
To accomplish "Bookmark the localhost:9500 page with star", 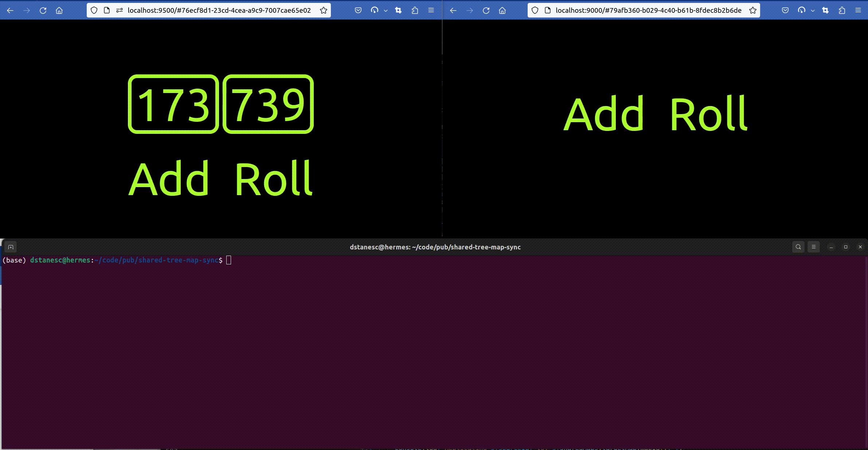I will 323,11.
